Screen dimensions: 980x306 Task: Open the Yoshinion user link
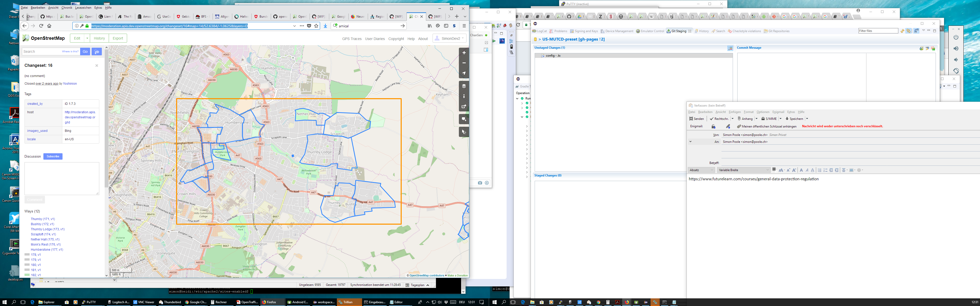(x=70, y=84)
